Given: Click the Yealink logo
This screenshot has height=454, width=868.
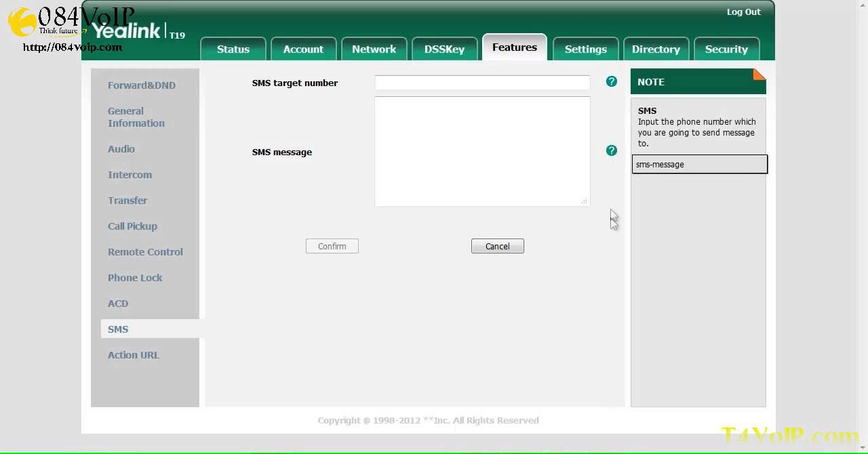Looking at the screenshot, I should point(127,30).
